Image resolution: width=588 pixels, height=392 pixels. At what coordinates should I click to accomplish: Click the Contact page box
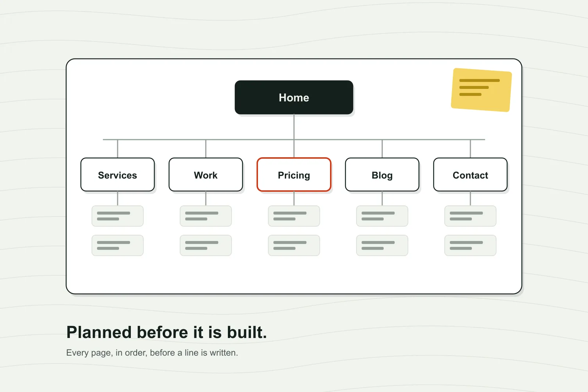(470, 175)
